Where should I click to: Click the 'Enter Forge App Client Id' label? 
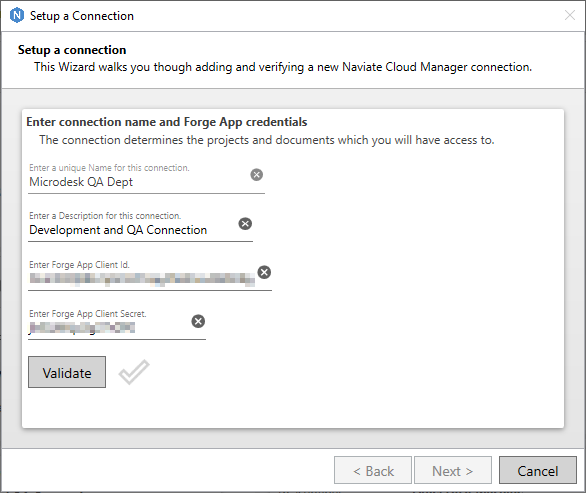[79, 265]
